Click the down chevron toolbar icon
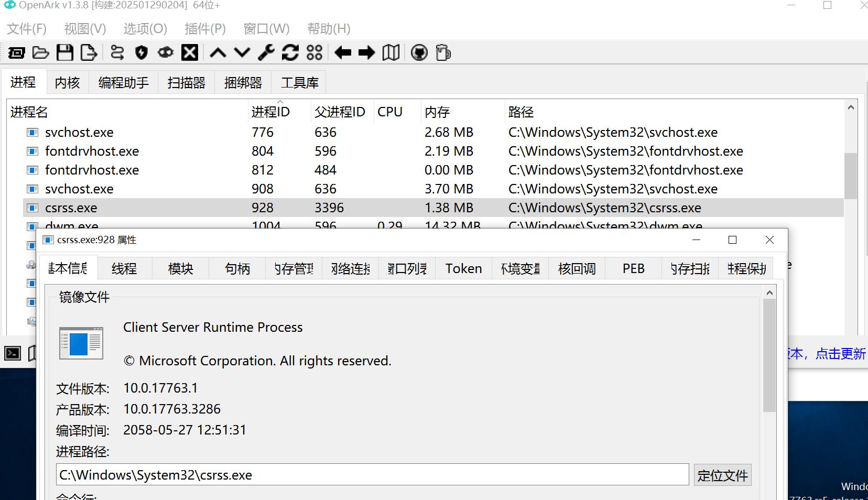Screen dimensions: 868x500 [x=242, y=52]
